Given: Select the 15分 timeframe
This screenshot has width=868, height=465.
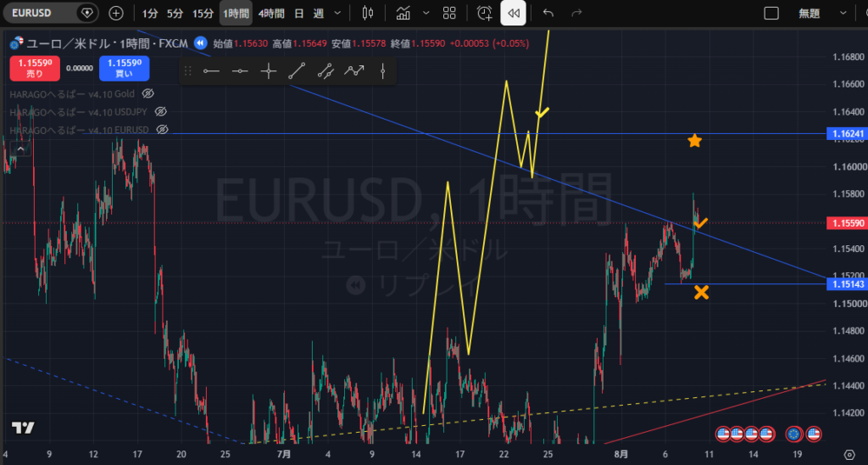Looking at the screenshot, I should point(203,14).
